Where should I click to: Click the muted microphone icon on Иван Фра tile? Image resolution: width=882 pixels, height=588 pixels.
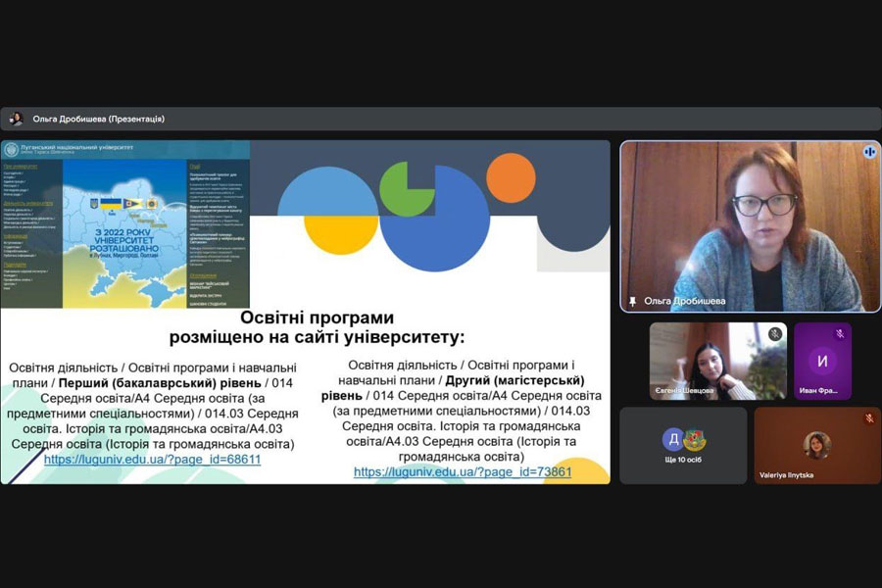coord(840,333)
